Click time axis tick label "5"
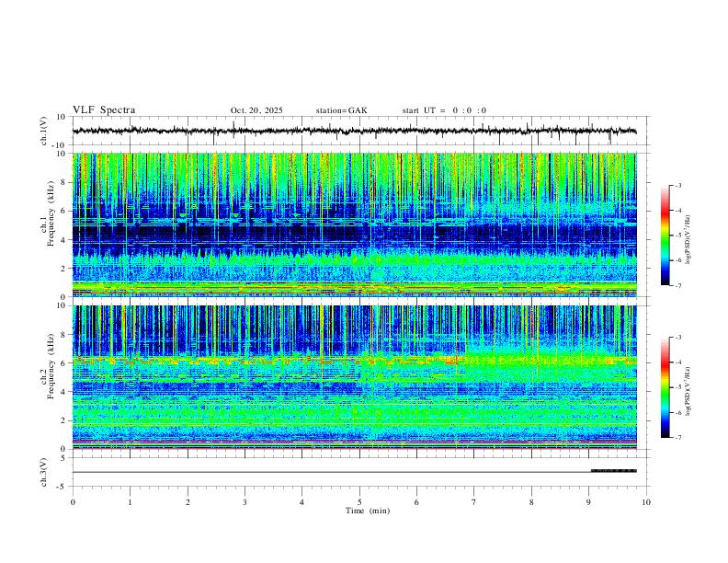 [x=359, y=502]
